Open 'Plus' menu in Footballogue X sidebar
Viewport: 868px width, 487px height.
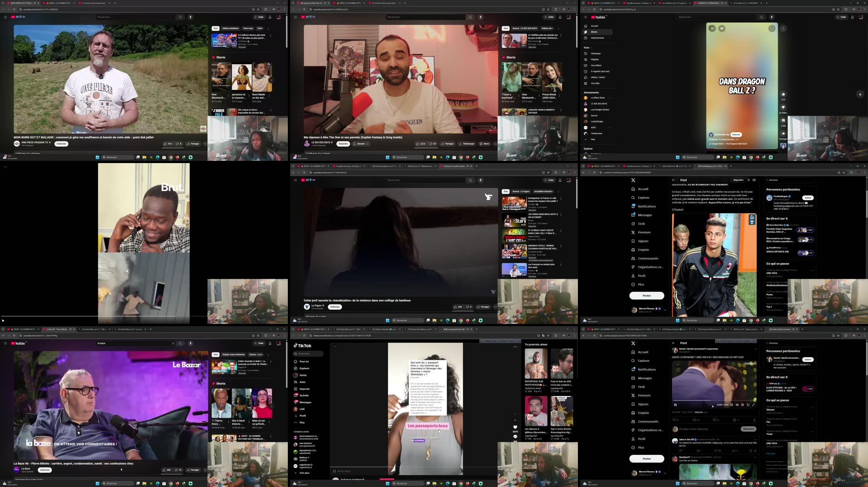pos(638,284)
